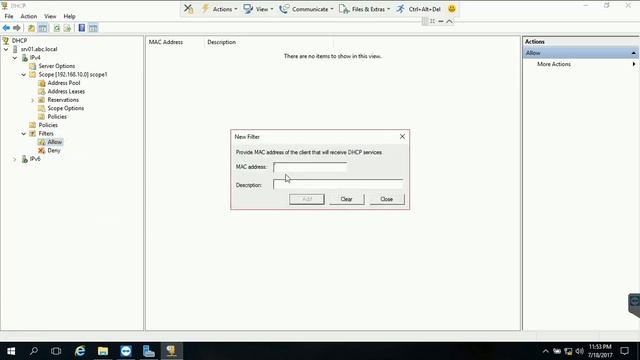Click the back arrow in the DHCP toolbar

coord(6,28)
